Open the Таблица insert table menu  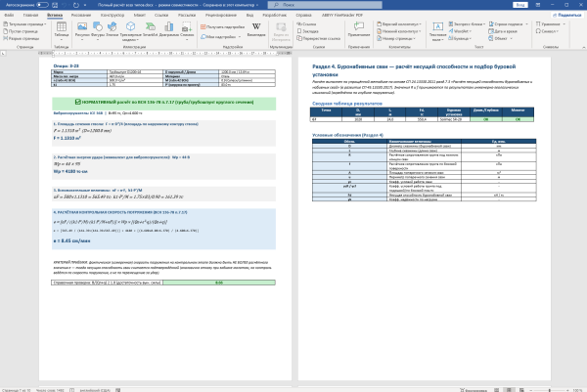click(62, 30)
